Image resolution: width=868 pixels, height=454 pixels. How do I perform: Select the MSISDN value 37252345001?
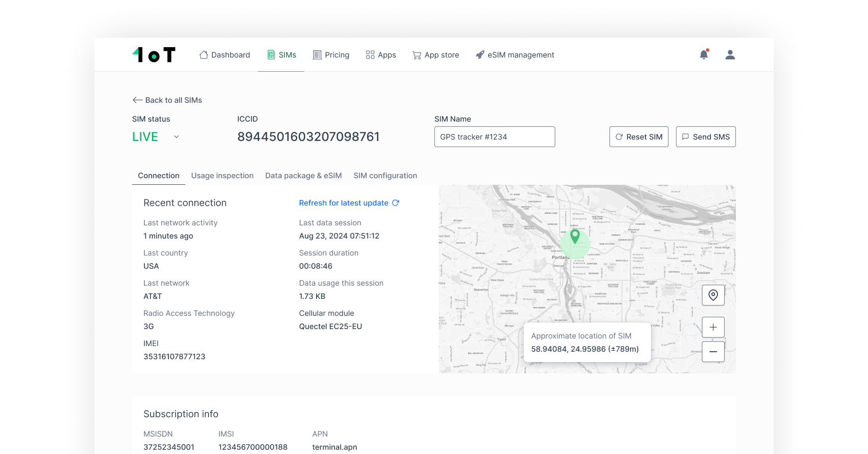(x=169, y=447)
